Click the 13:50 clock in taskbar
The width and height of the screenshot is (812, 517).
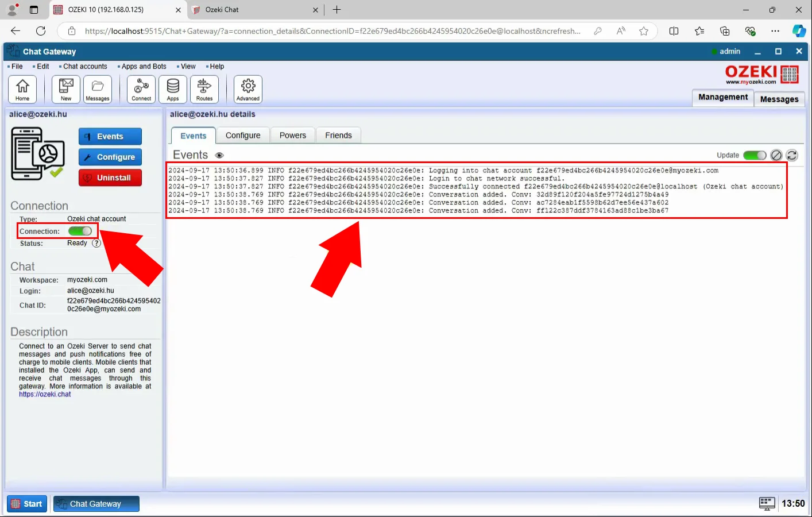793,504
